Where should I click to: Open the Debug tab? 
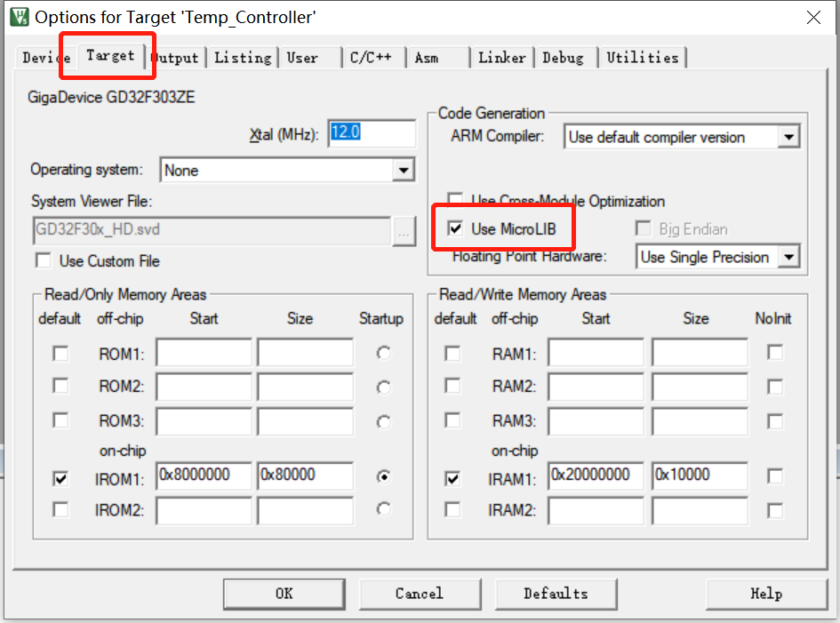coord(564,56)
